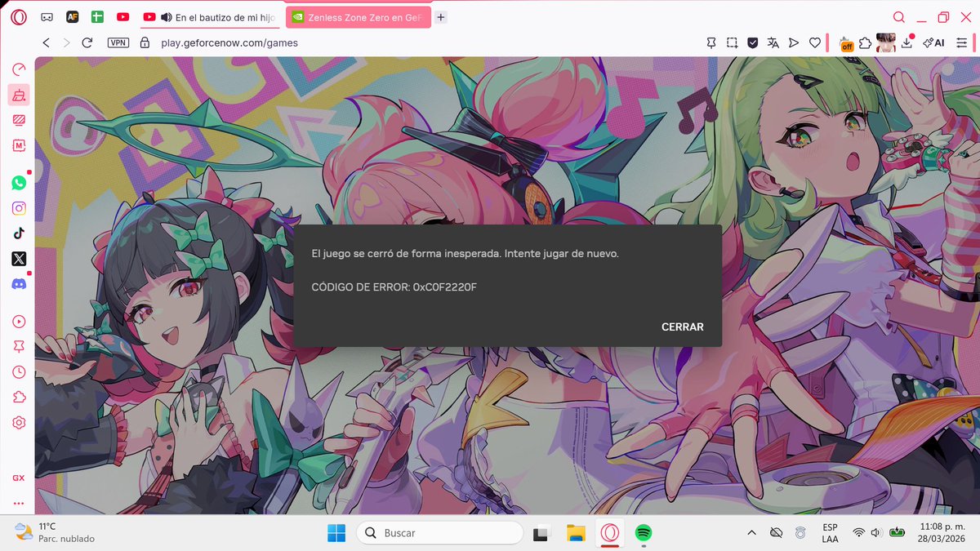The image size is (980, 551).
Task: Take a snapshot with the capture icon
Action: pyautogui.click(x=733, y=42)
